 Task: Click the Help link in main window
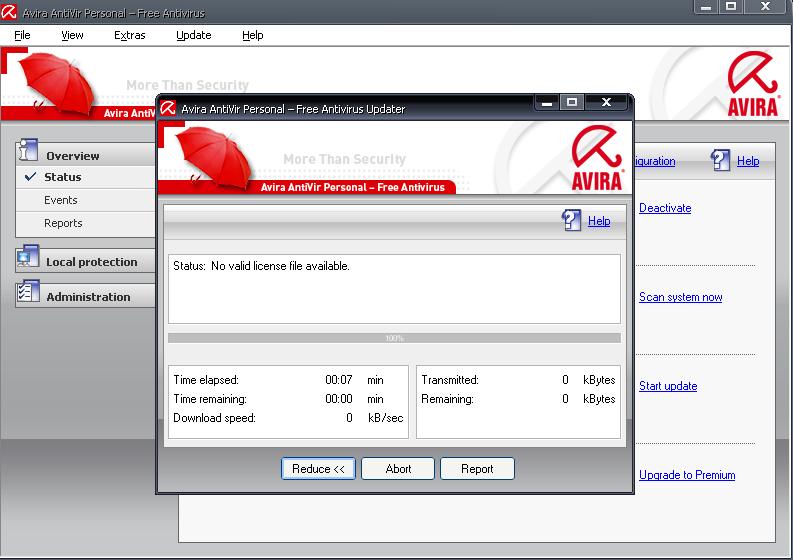click(x=747, y=161)
